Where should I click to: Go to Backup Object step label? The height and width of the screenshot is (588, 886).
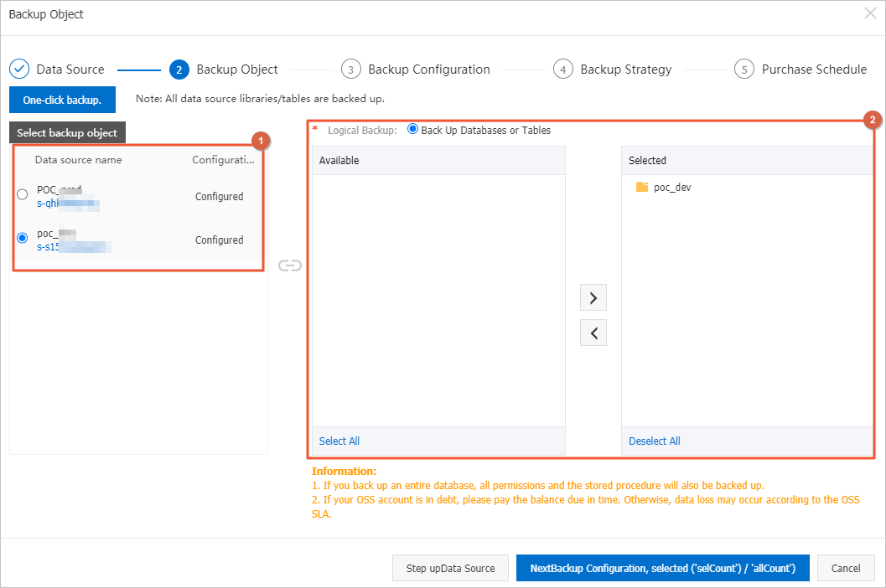[x=237, y=70]
